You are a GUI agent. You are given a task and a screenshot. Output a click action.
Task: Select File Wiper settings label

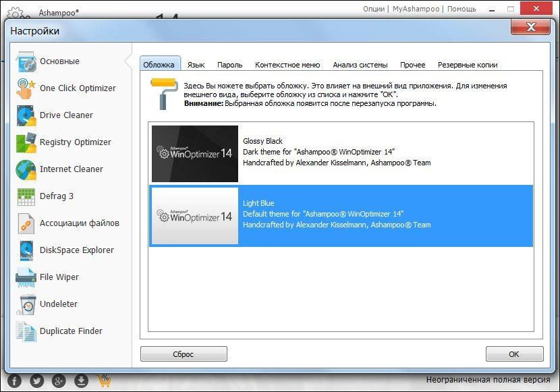coord(59,277)
